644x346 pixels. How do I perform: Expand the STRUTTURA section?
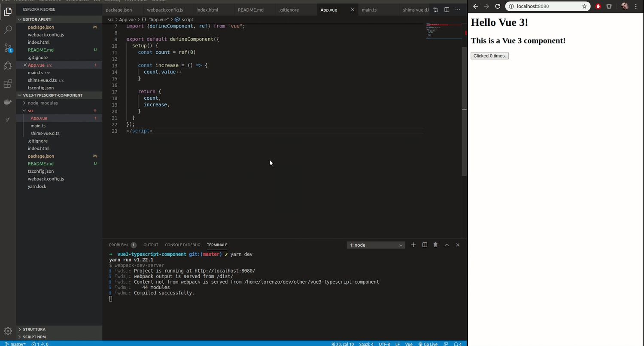(x=59, y=329)
